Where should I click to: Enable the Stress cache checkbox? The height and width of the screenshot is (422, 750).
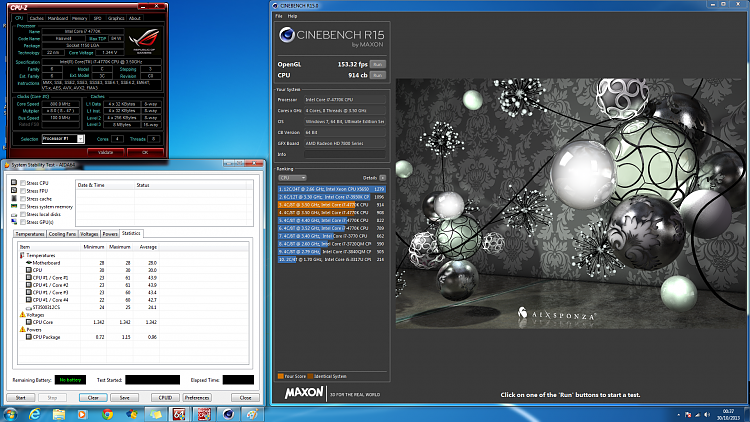[x=22, y=199]
